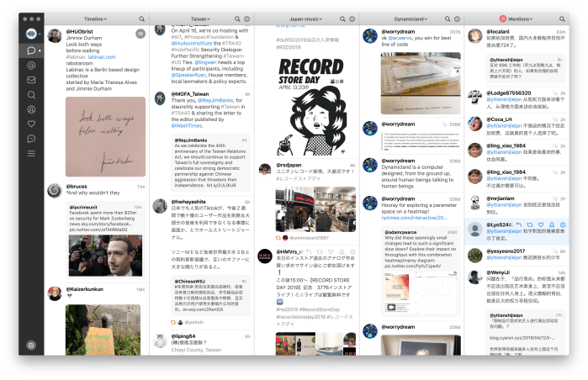Open the Timeline tab in the sidebar
Viewport: 588px width, 380px height.
pyautogui.click(x=31, y=50)
